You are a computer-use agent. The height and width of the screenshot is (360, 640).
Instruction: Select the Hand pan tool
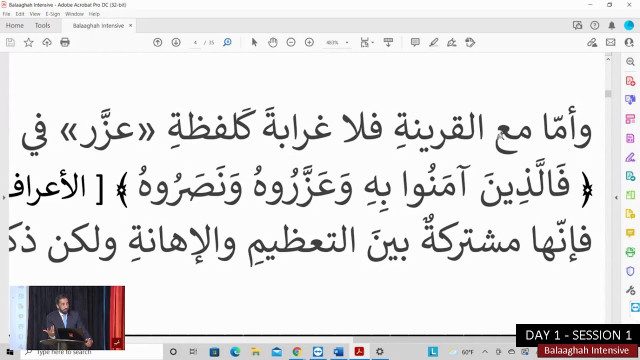click(x=273, y=42)
